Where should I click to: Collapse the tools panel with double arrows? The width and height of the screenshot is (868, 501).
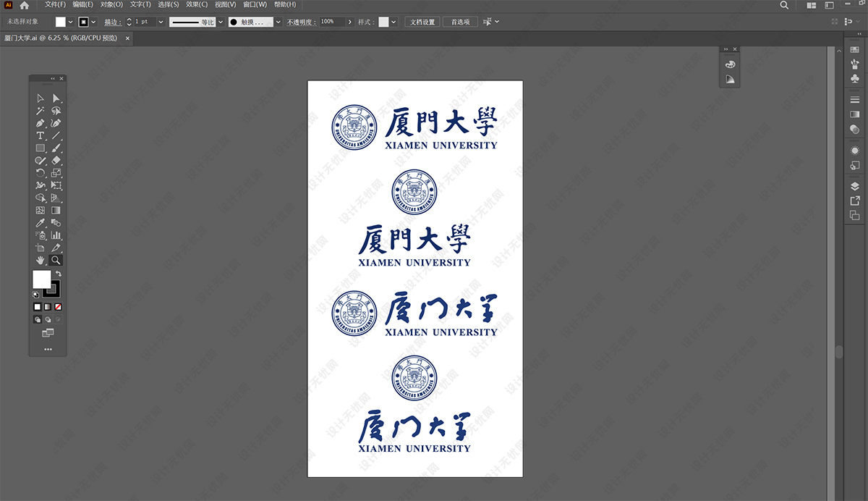(53, 78)
